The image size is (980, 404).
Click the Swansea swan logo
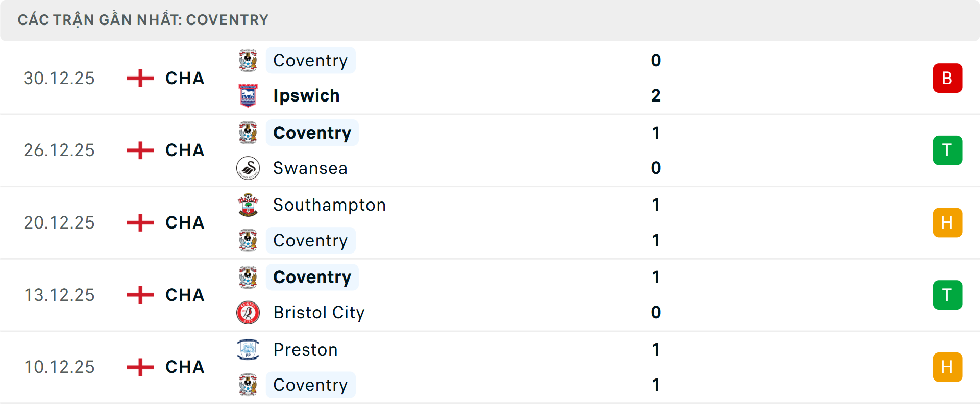[x=248, y=168]
